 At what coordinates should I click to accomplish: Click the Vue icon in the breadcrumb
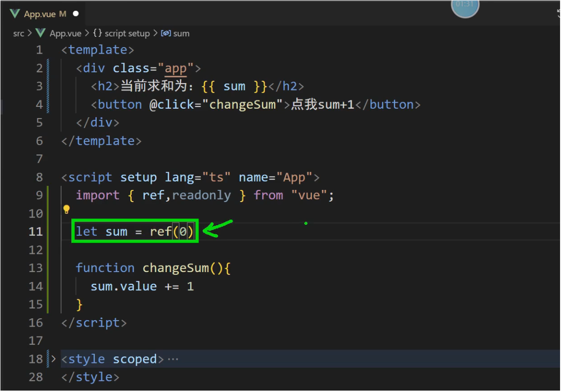click(41, 34)
